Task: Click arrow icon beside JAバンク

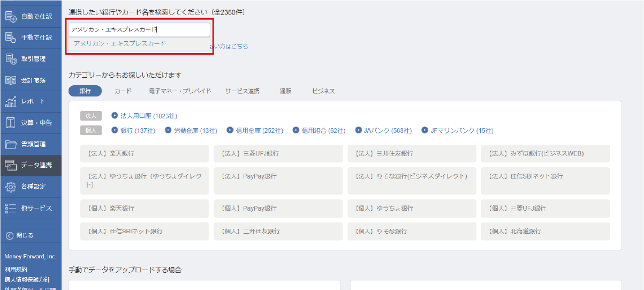Action: pyautogui.click(x=358, y=130)
